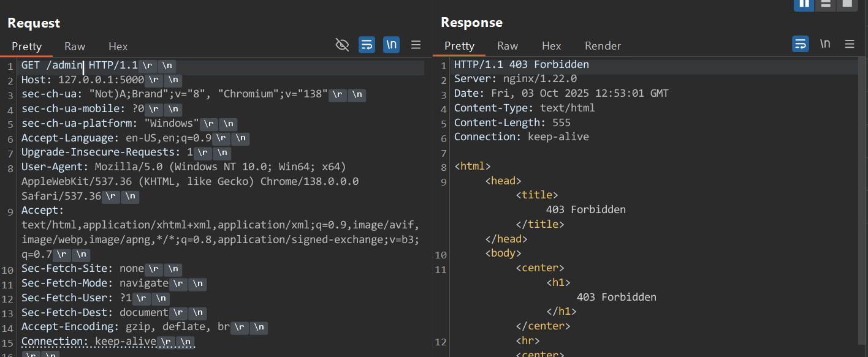868x357 pixels.
Task: Select the Pretty tab in Request
Action: click(x=26, y=47)
